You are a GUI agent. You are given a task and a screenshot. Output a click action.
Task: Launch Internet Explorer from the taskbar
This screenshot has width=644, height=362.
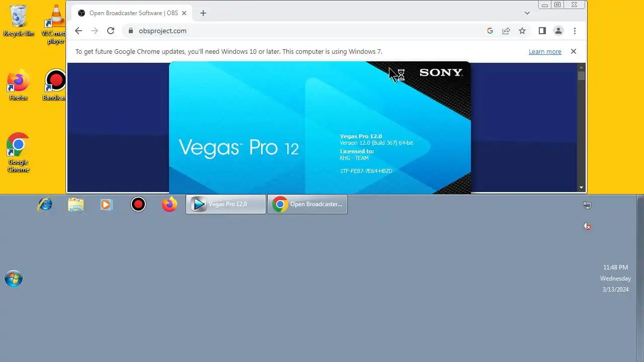pyautogui.click(x=45, y=204)
